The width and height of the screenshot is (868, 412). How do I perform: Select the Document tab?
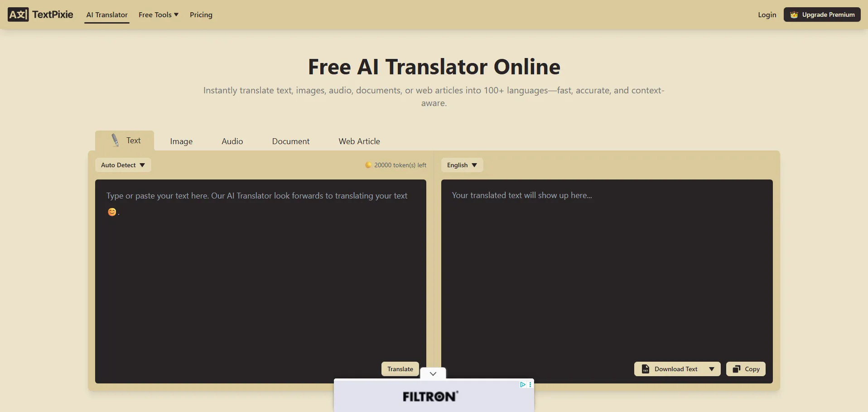[290, 141]
